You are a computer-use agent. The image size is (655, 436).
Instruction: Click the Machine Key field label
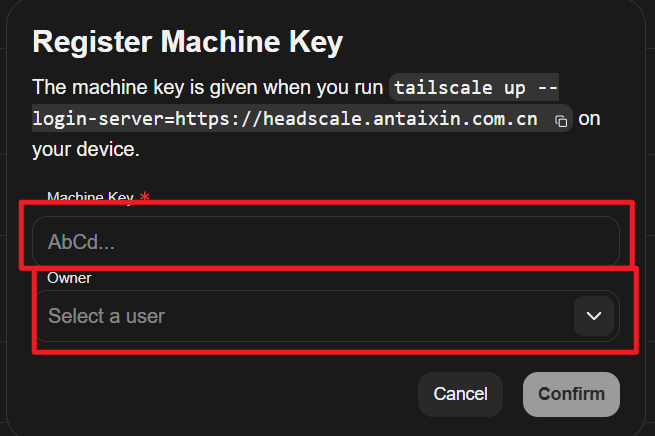pyautogui.click(x=92, y=198)
